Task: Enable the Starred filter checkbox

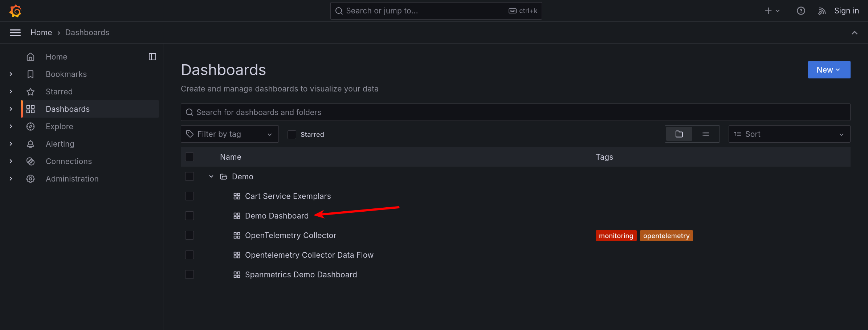Action: click(292, 134)
